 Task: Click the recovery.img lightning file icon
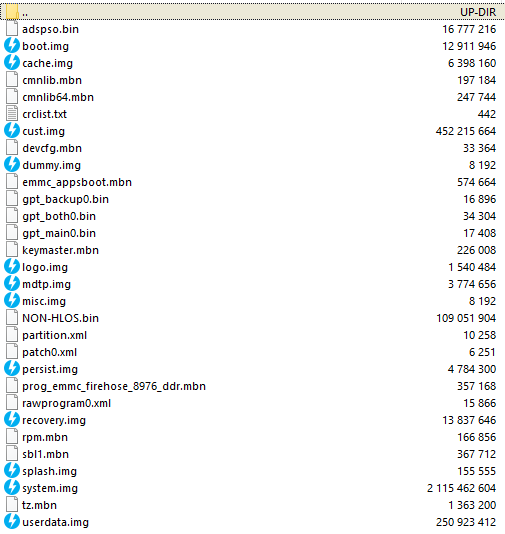tap(12, 420)
